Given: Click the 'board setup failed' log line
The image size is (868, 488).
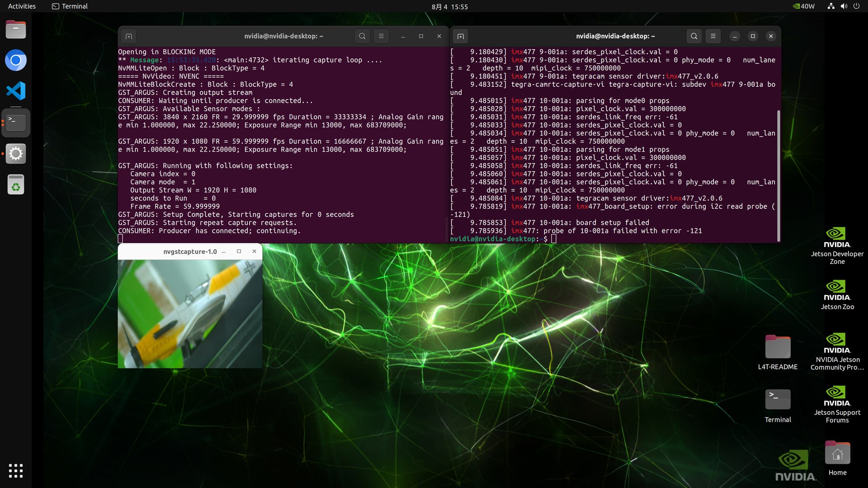Looking at the screenshot, I should [x=612, y=223].
